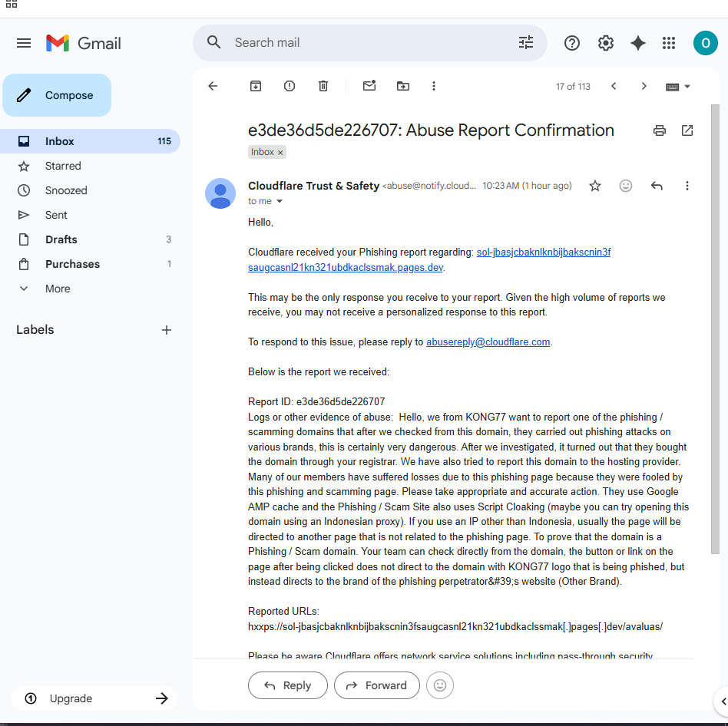Open email in new window

click(687, 130)
